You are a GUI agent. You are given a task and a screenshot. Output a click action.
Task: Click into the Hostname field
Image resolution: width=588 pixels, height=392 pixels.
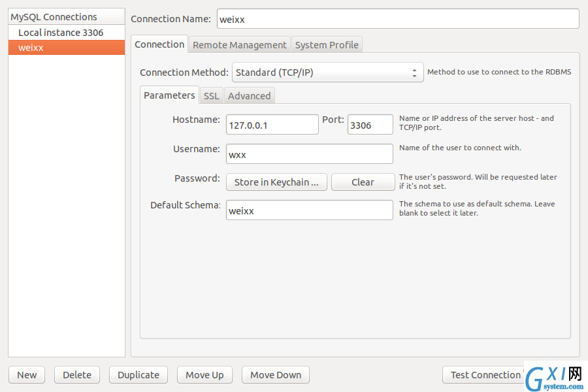[x=272, y=125]
